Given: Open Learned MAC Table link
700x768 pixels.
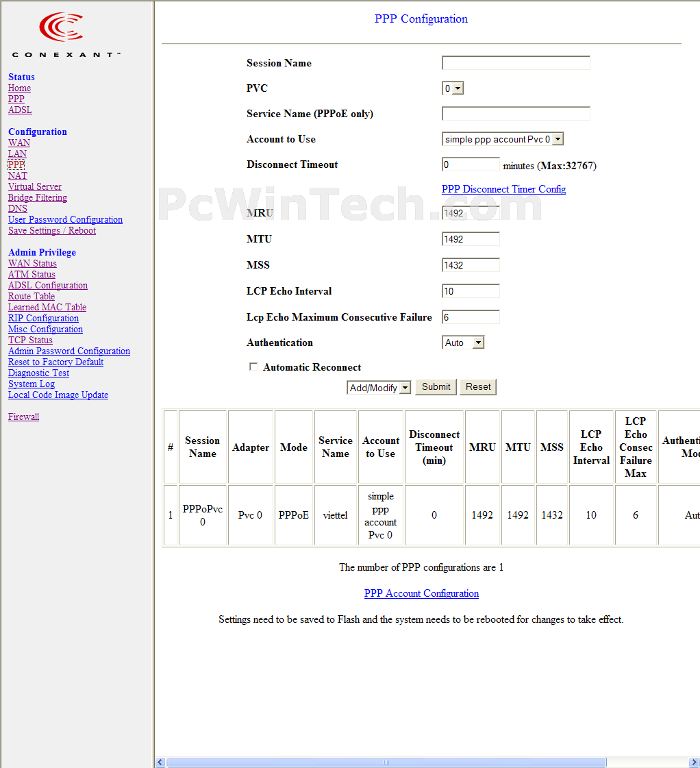Looking at the screenshot, I should 47,307.
